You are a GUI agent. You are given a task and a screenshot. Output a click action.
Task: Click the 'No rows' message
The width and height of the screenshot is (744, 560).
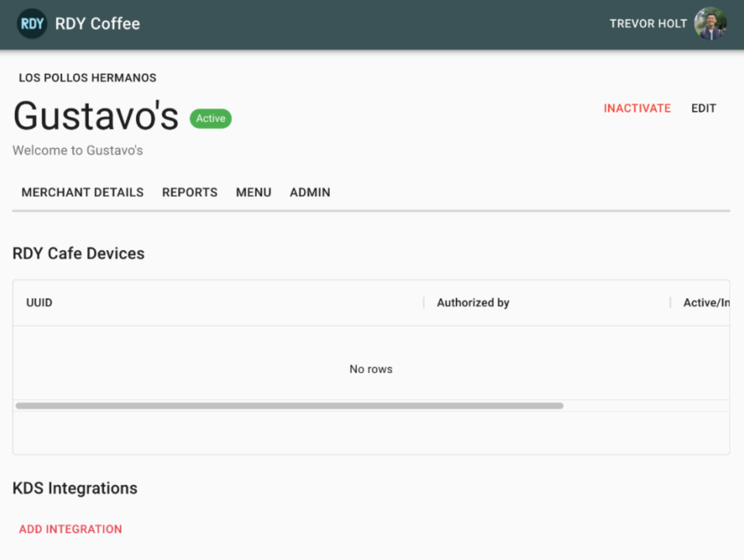371,369
